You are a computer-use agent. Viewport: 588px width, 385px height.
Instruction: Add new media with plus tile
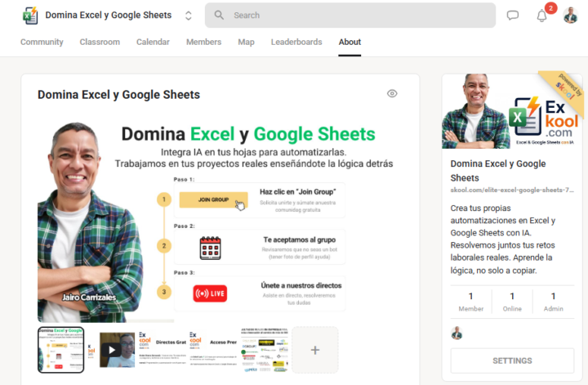coord(315,350)
